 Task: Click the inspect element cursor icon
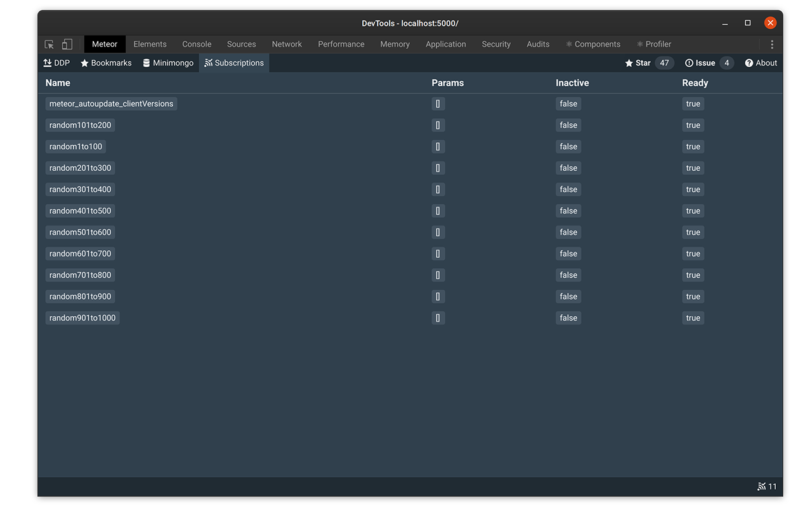point(49,44)
